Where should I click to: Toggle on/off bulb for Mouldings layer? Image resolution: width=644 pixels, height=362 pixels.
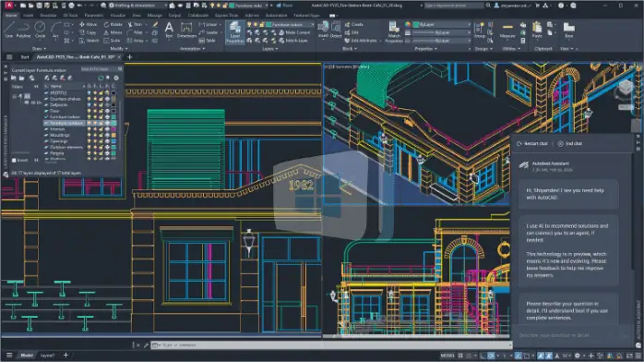tap(89, 135)
